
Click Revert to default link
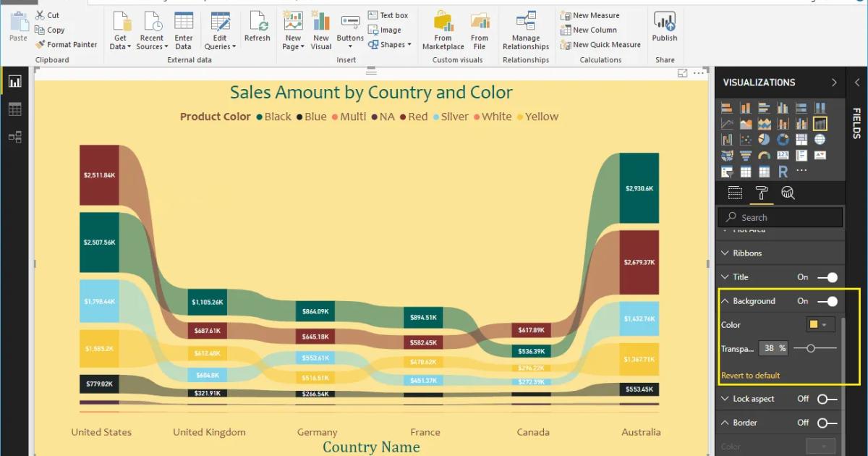(751, 376)
